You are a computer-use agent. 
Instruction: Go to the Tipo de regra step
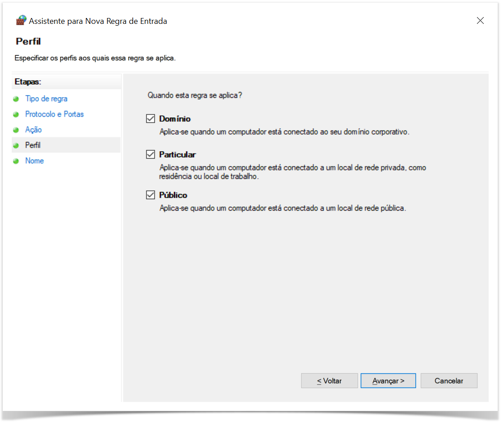click(46, 99)
